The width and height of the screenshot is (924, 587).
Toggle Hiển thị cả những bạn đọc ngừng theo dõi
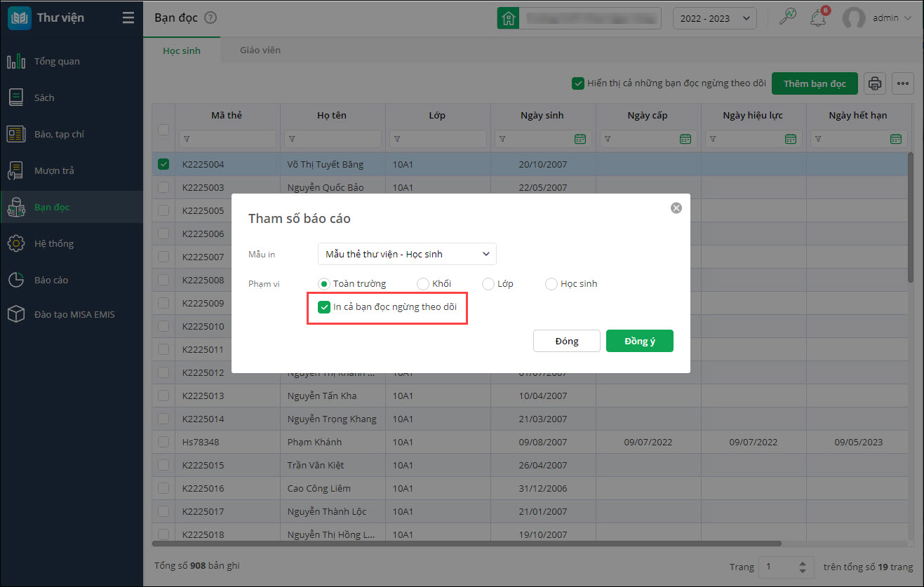tap(578, 83)
